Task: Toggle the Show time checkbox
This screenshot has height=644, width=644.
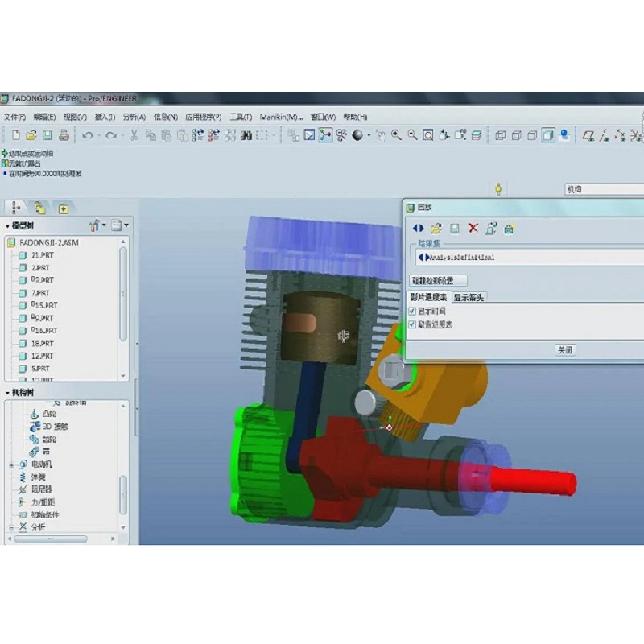Action: tap(412, 311)
